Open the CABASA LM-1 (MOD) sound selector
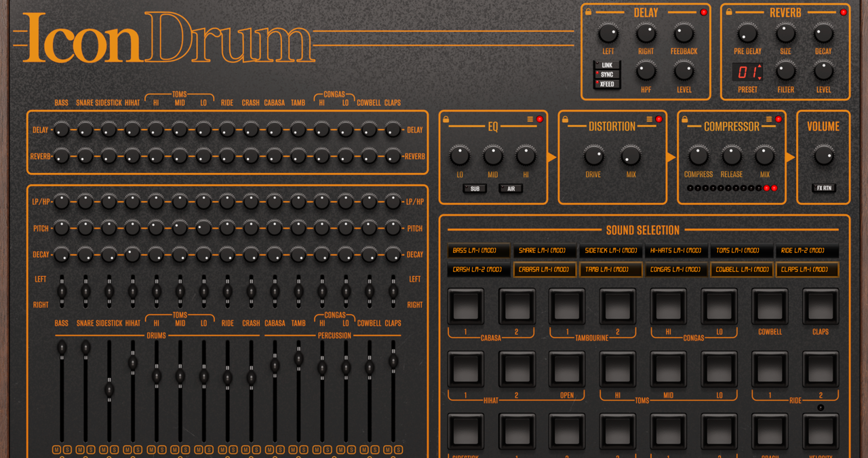The height and width of the screenshot is (458, 868). [544, 269]
